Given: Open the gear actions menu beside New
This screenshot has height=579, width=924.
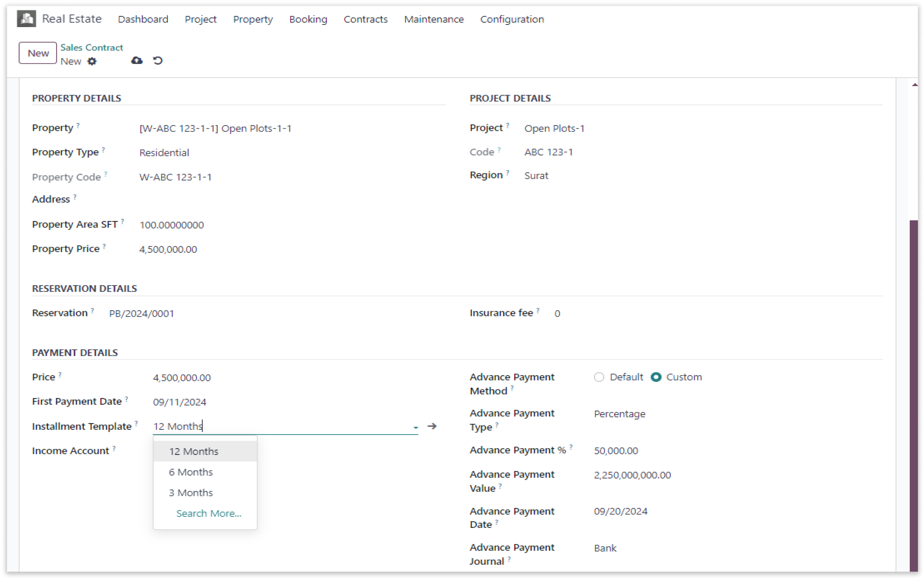Looking at the screenshot, I should (92, 61).
